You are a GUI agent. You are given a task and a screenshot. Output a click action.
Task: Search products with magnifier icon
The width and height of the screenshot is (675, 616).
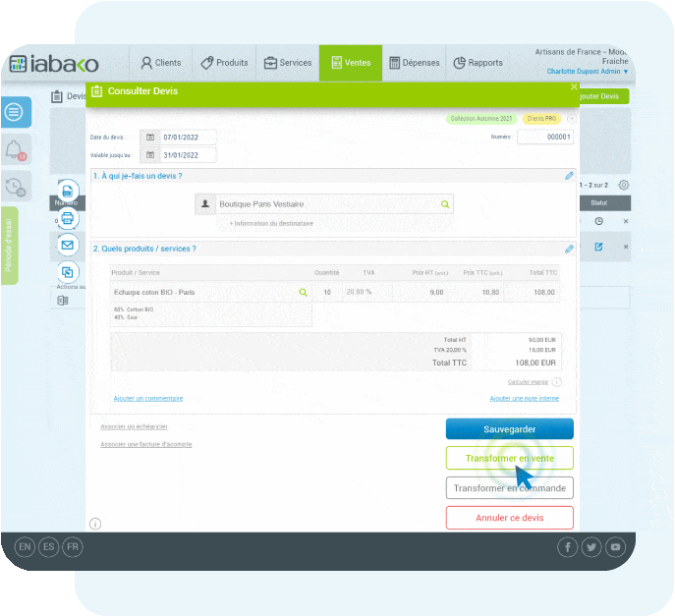point(303,293)
